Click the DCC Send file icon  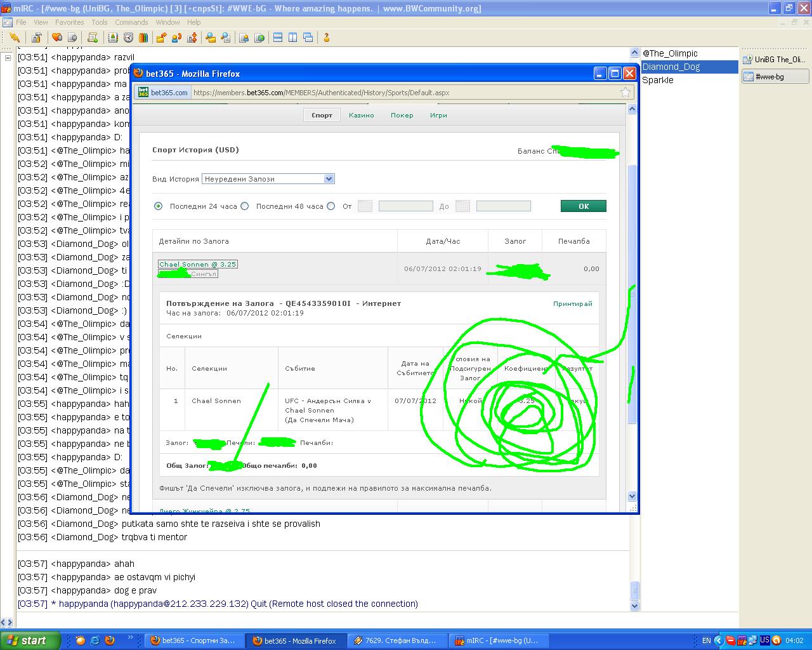tap(161, 37)
